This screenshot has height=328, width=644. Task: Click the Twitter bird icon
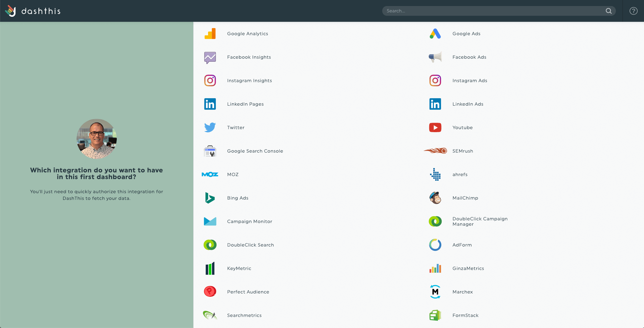click(x=210, y=127)
